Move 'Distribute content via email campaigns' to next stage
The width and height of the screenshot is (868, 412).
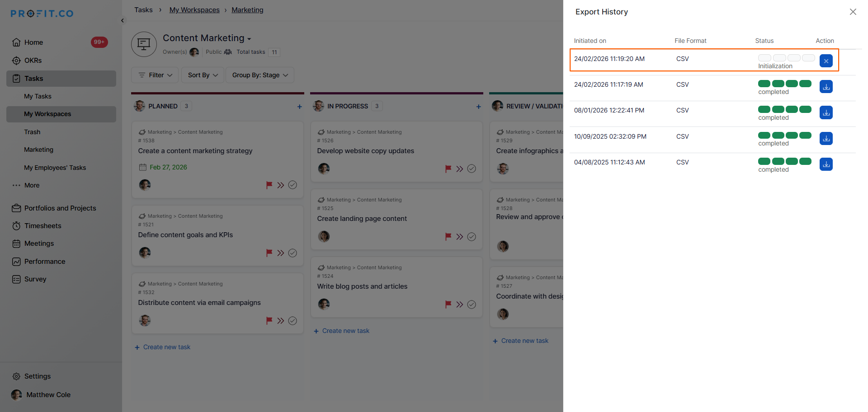click(x=281, y=321)
